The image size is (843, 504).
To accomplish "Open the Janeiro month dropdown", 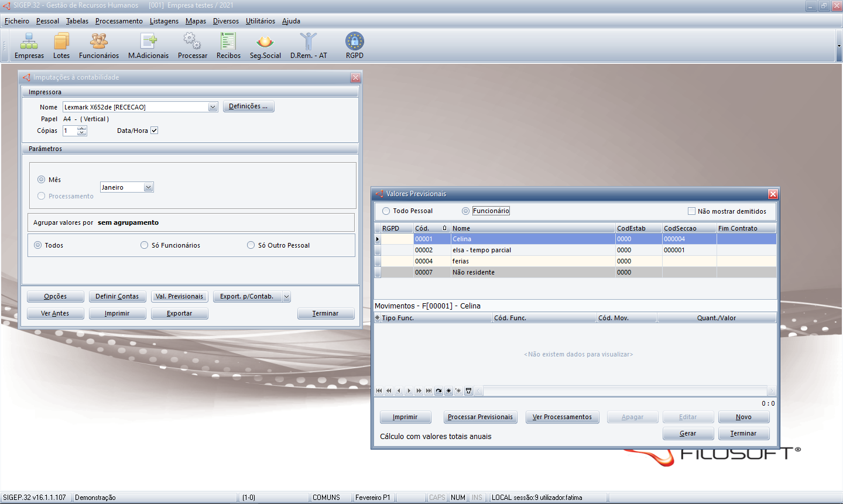I will click(149, 187).
